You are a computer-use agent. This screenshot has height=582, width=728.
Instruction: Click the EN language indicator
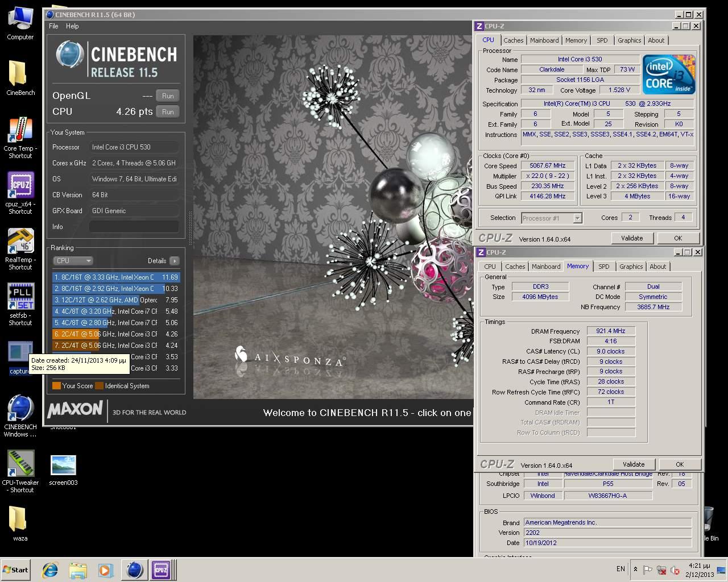(x=621, y=569)
